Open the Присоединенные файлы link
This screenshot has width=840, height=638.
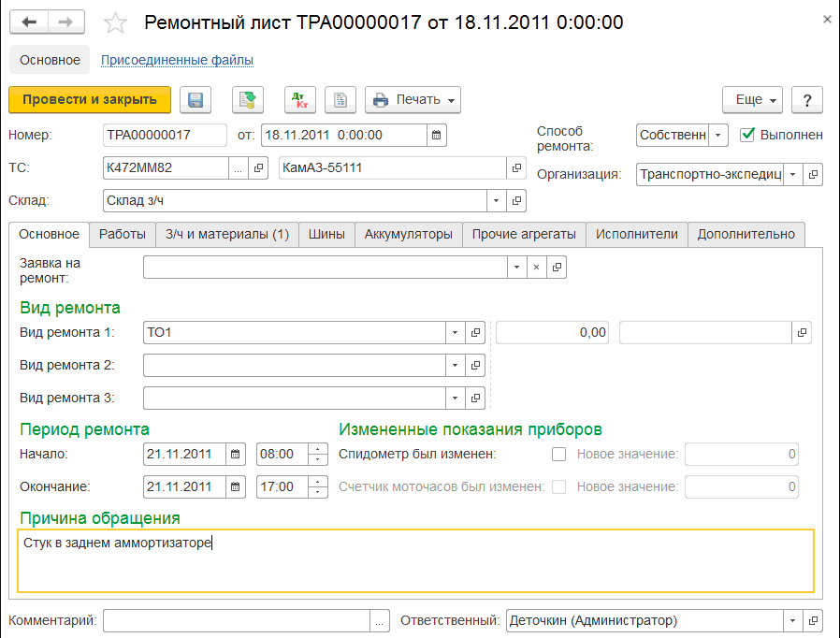[x=177, y=60]
